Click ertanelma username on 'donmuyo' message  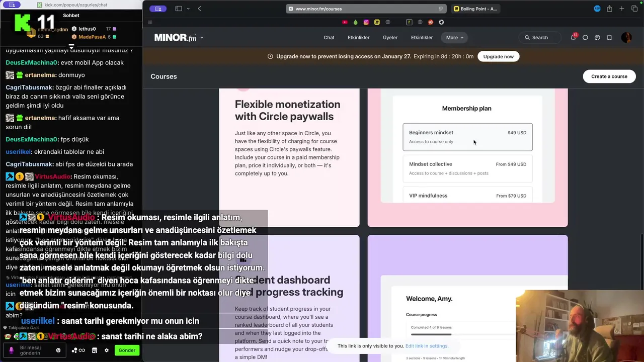coord(40,75)
